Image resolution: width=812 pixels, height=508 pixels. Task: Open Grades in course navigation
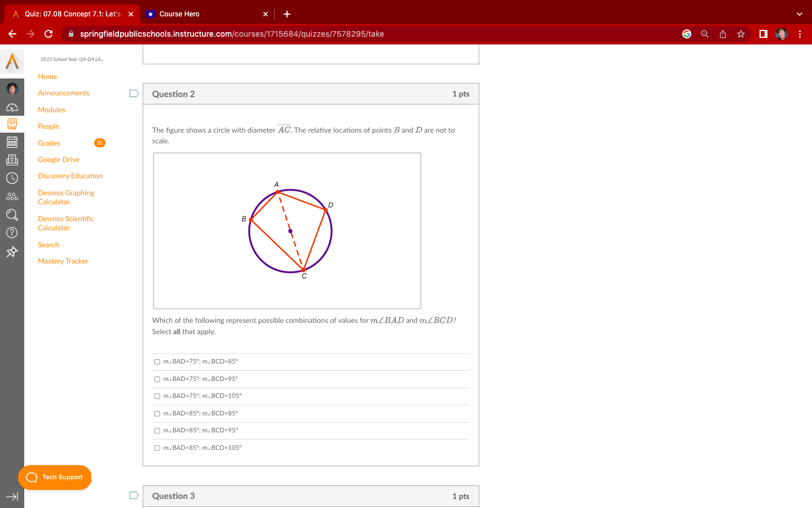pyautogui.click(x=49, y=143)
